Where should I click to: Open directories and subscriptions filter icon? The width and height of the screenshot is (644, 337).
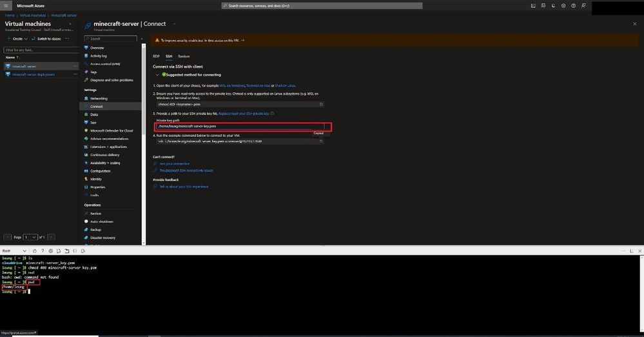click(x=543, y=6)
